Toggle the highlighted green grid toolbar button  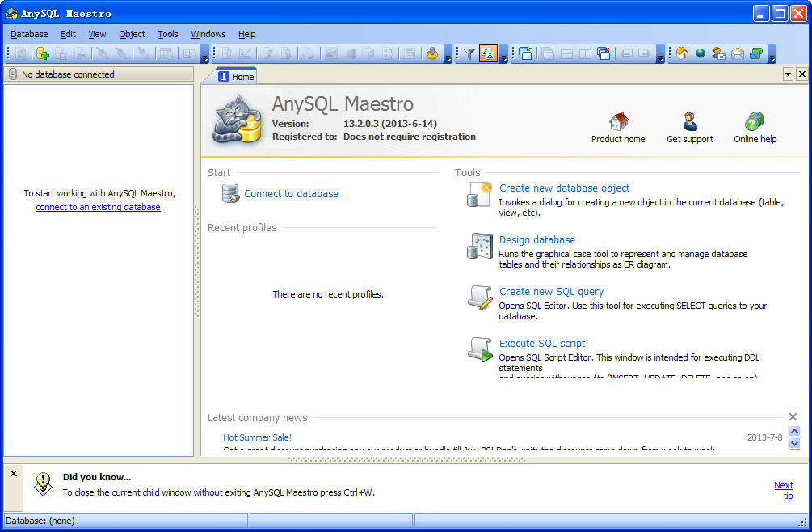(488, 53)
